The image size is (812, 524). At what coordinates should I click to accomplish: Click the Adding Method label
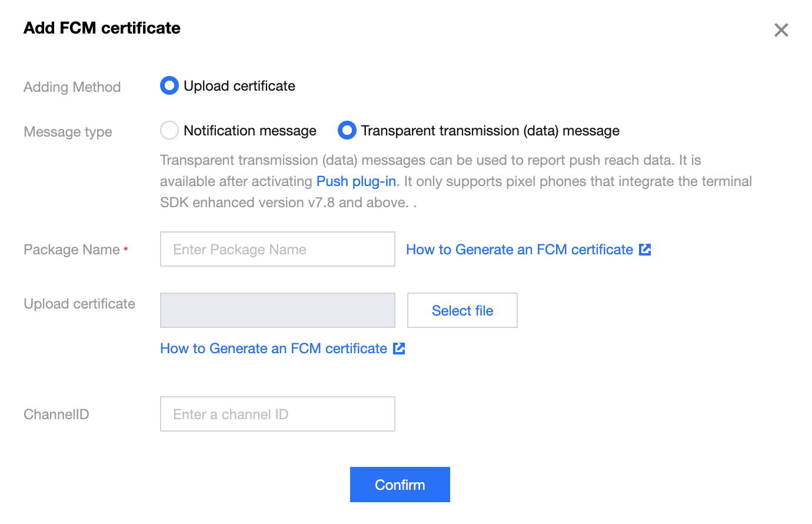(72, 87)
